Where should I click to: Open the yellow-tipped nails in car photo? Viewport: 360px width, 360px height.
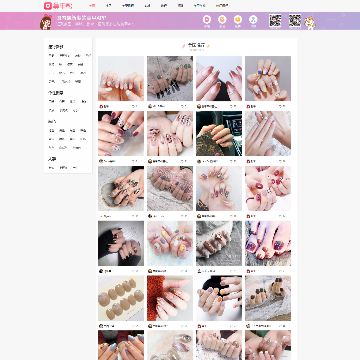[x=219, y=133]
